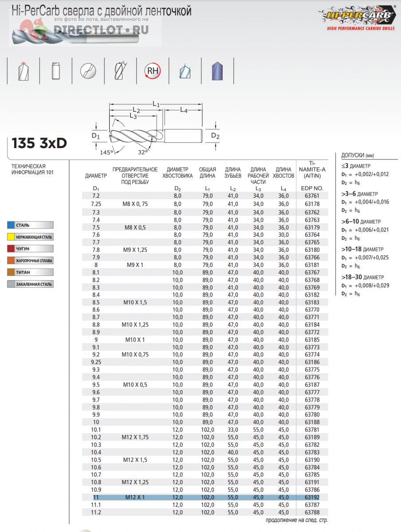The height and width of the screenshot is (532, 401).
Task: Click the "≤3 ДИАМЕТР" tolerance heading
Action: coord(356,166)
